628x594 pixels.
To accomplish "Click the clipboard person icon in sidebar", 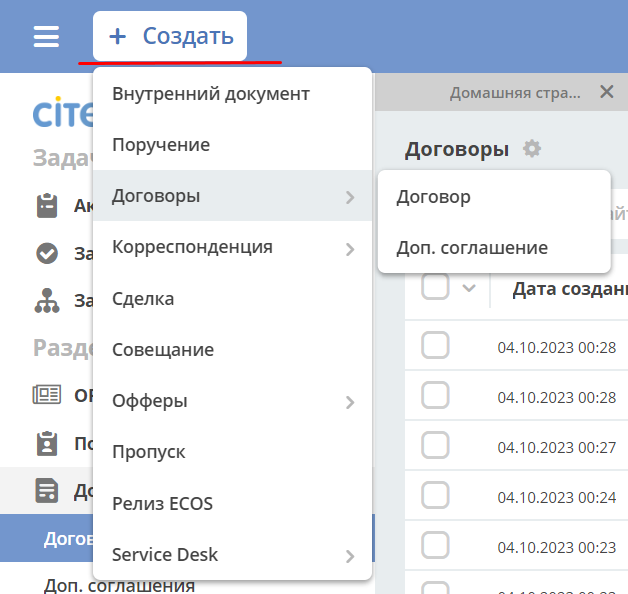I will click(x=47, y=444).
